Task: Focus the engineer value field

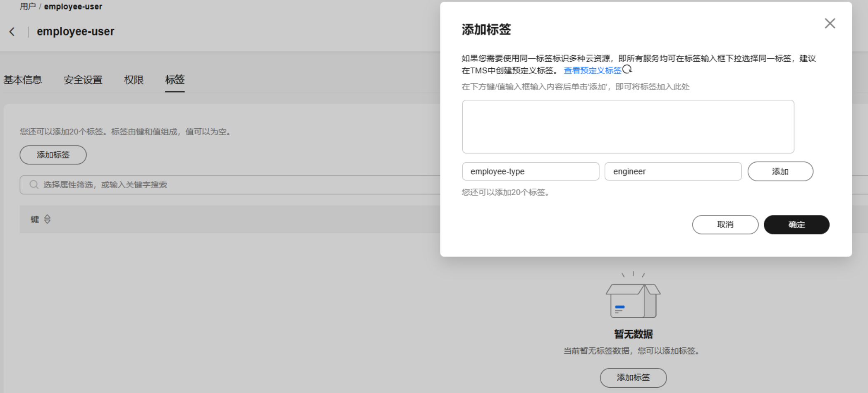Action: [673, 171]
